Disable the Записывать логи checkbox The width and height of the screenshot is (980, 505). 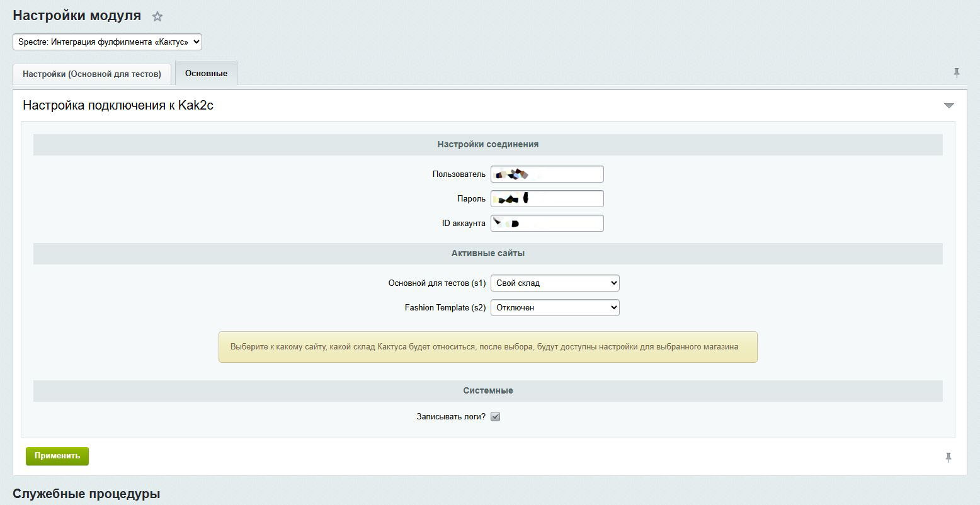pyautogui.click(x=495, y=417)
